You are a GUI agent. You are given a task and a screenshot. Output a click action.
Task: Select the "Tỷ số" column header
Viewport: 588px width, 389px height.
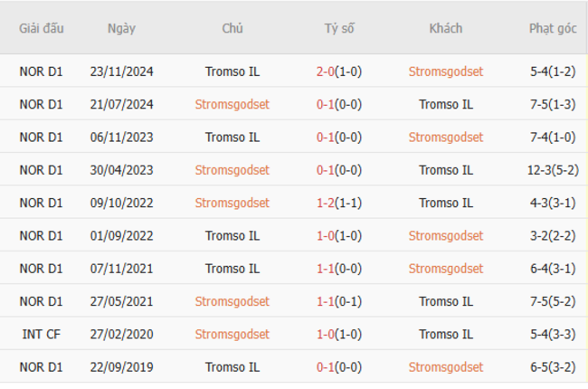[339, 28]
